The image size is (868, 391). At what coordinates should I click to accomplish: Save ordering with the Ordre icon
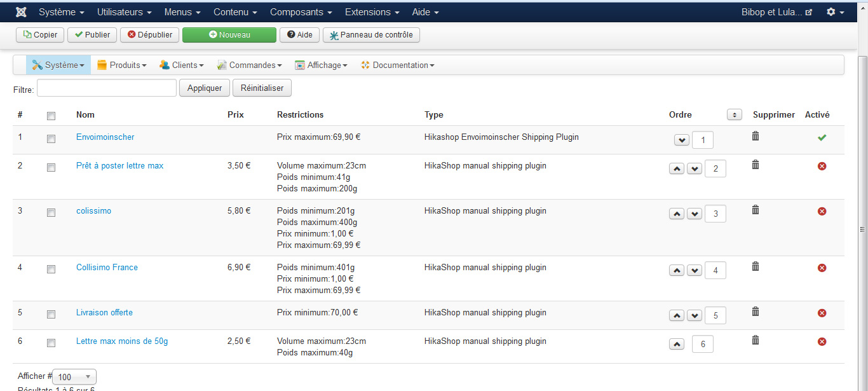pos(734,115)
